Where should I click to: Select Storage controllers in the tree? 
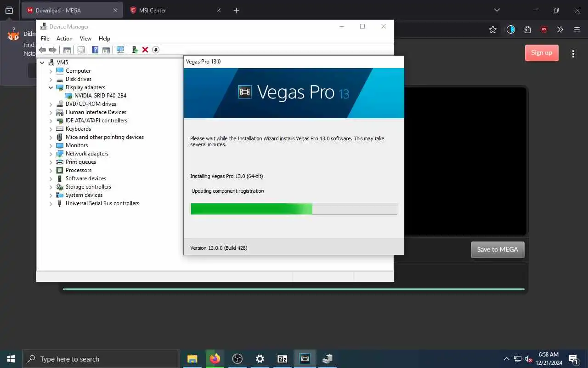pyautogui.click(x=88, y=187)
